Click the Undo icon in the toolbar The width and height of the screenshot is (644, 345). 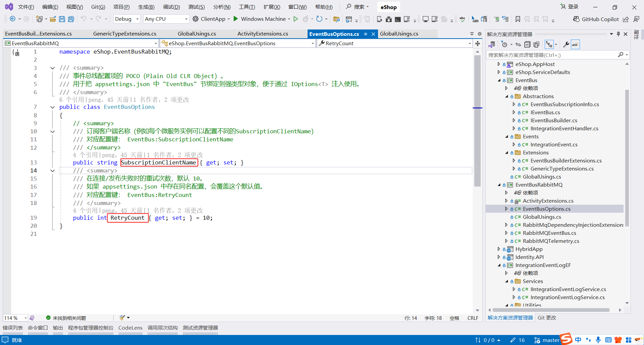(x=84, y=19)
